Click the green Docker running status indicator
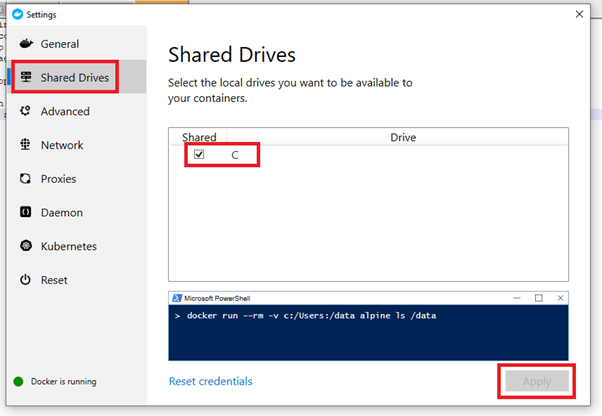The image size is (602, 416). [18, 381]
